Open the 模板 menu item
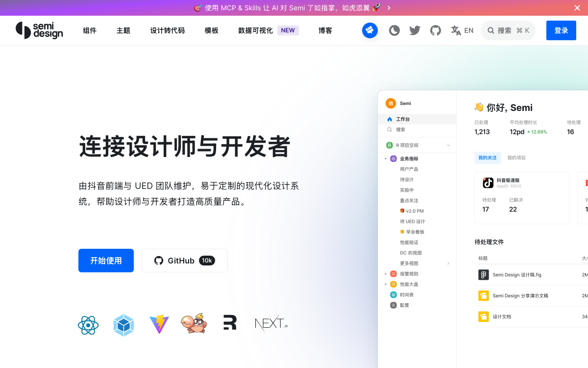Screen dimensions: 588x368 click(x=212, y=30)
